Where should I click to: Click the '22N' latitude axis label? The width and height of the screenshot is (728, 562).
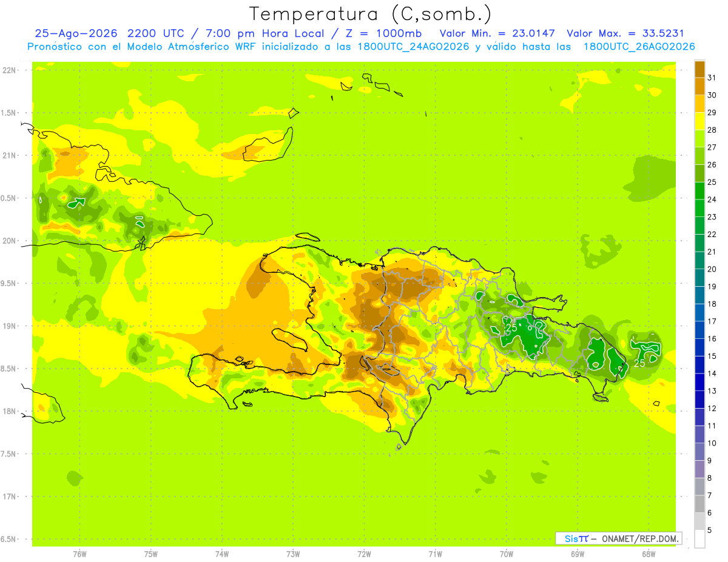[10, 70]
